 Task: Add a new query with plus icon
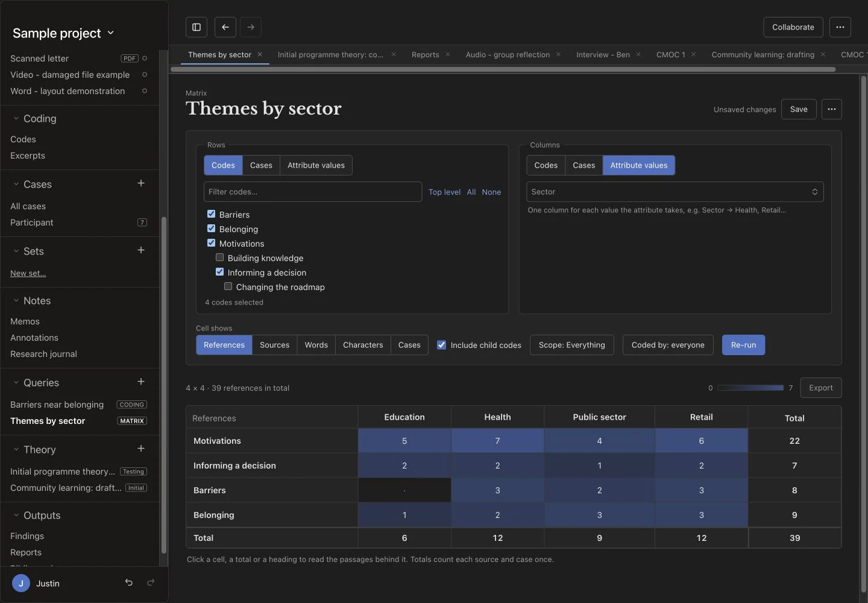(141, 382)
